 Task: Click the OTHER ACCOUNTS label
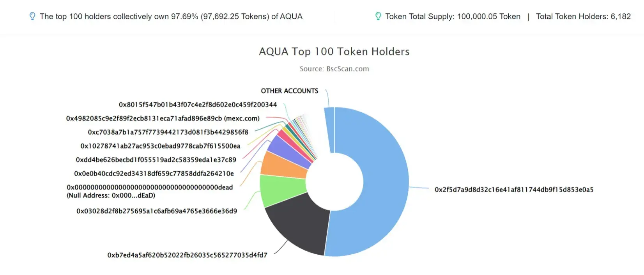pos(290,91)
